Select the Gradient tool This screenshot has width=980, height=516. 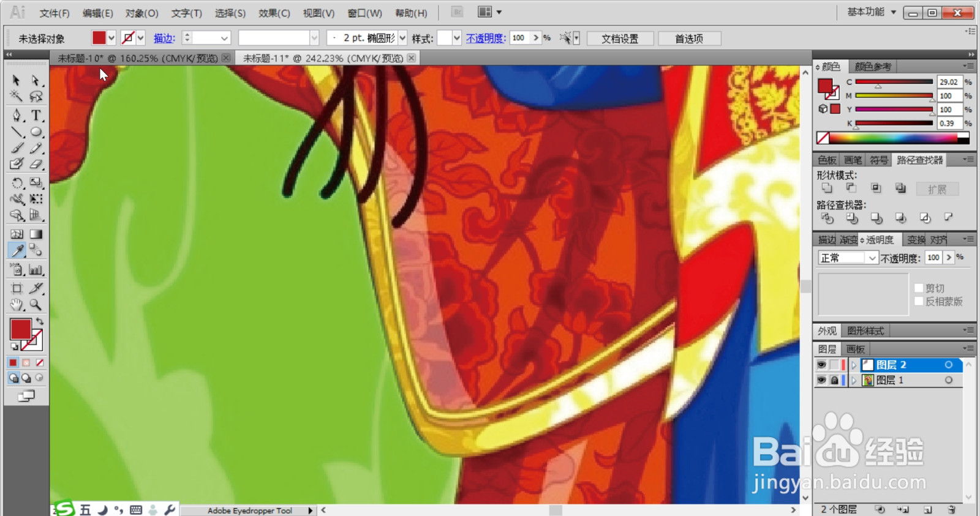(36, 234)
